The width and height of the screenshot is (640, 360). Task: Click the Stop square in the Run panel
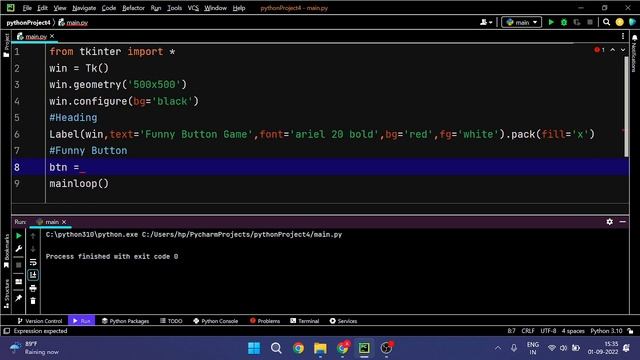click(19, 265)
